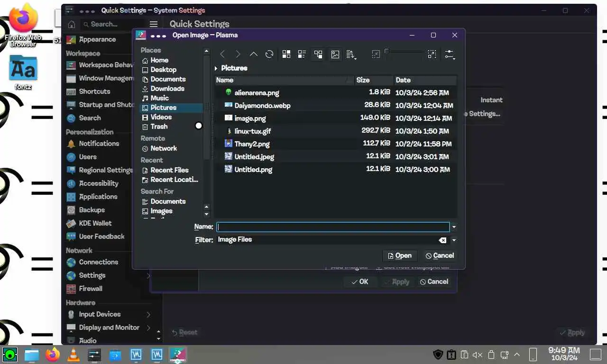The image size is (607, 364).
Task: Expand the Pictures breadcrumb arrow
Action: point(216,68)
